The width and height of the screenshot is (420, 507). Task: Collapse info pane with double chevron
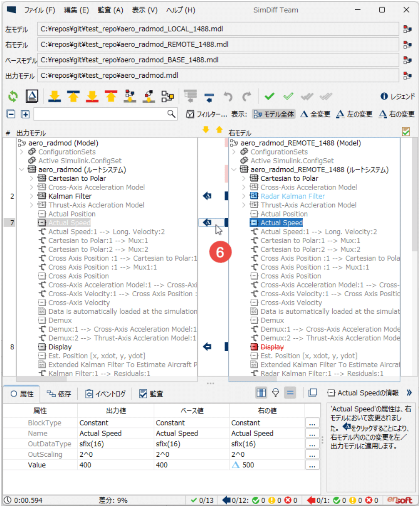pyautogui.click(x=409, y=393)
